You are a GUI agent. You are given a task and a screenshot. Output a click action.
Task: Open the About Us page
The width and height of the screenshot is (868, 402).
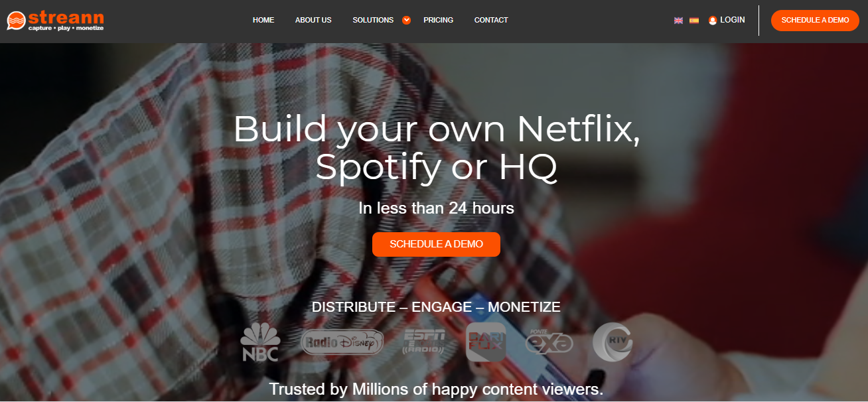click(x=313, y=20)
